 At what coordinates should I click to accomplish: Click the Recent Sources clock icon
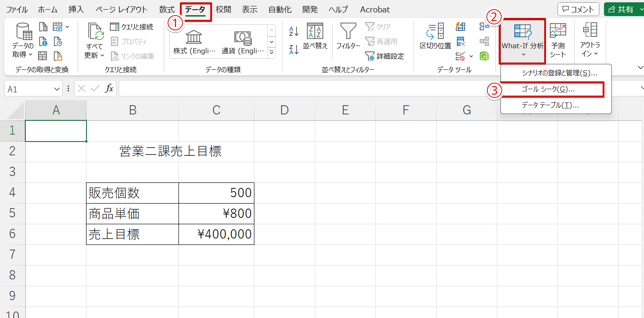pyautogui.click(x=58, y=42)
